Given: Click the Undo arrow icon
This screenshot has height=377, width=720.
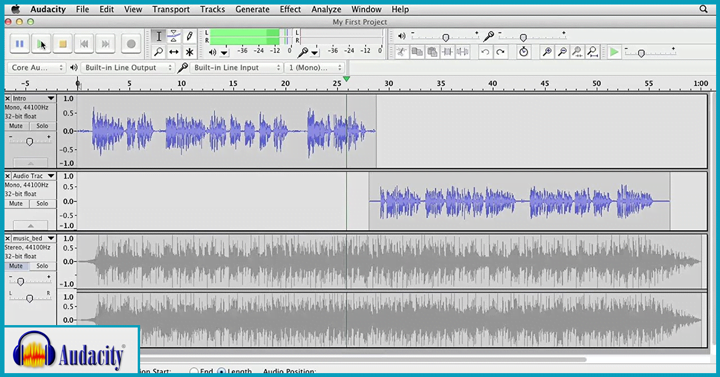Looking at the screenshot, I should 485,52.
